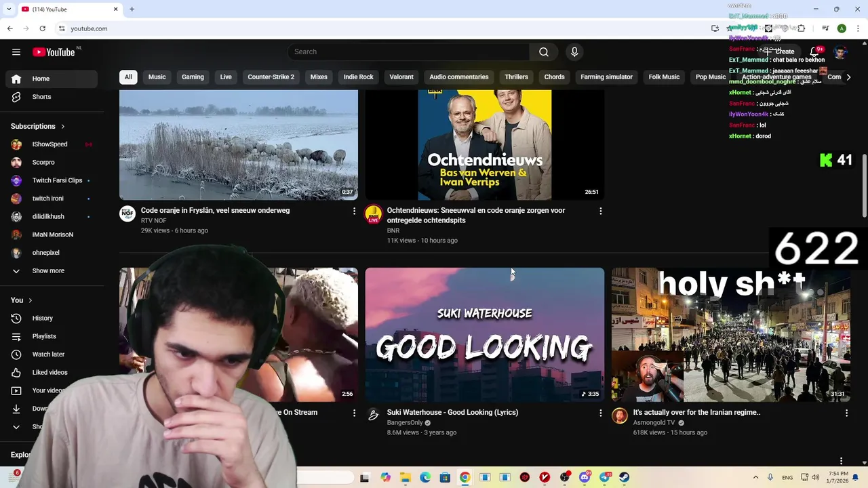Open Shorts in the sidebar
The height and width of the screenshot is (488, 868).
(x=52, y=97)
